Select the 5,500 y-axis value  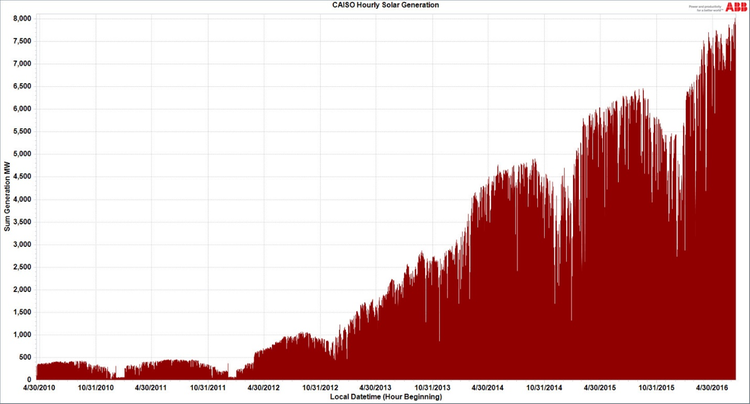[x=22, y=131]
